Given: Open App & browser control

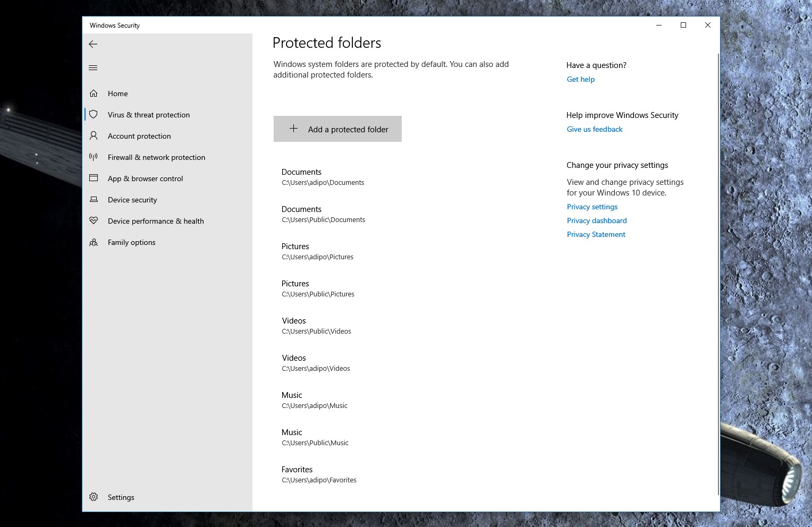Looking at the screenshot, I should 145,178.
